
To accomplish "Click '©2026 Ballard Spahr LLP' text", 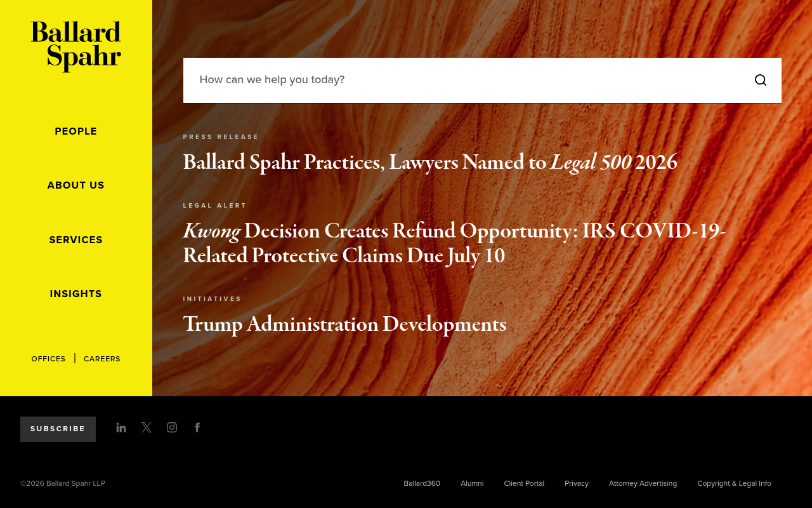I will coord(63,483).
